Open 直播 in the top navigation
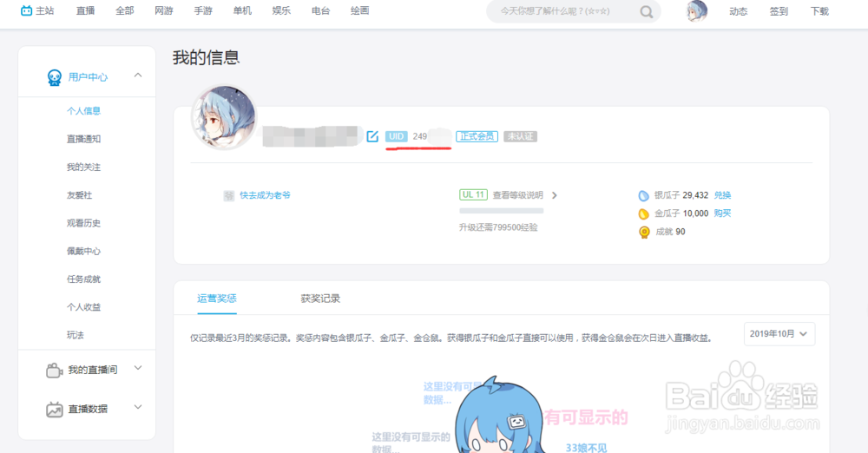 point(85,10)
